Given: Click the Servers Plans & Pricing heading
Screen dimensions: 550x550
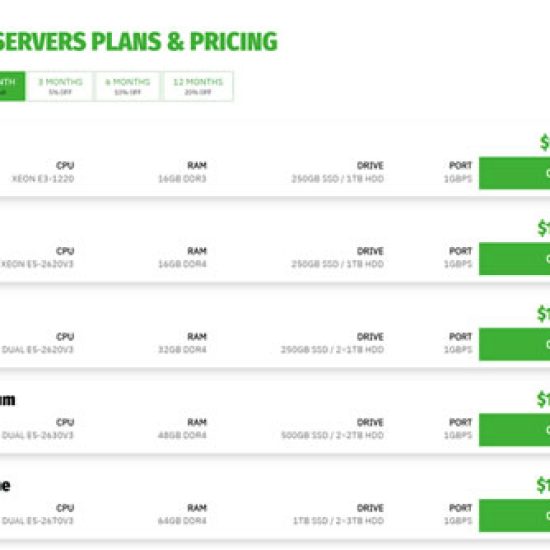Looking at the screenshot, I should click(x=138, y=42).
